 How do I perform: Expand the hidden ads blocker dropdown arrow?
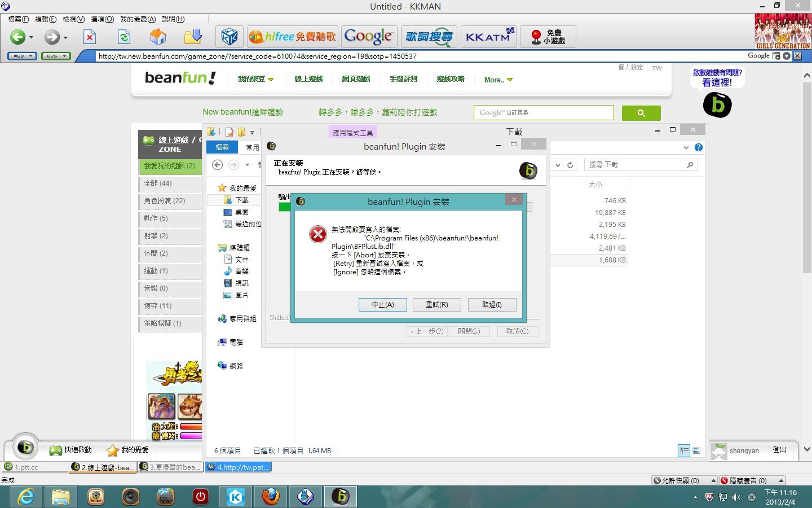781,480
